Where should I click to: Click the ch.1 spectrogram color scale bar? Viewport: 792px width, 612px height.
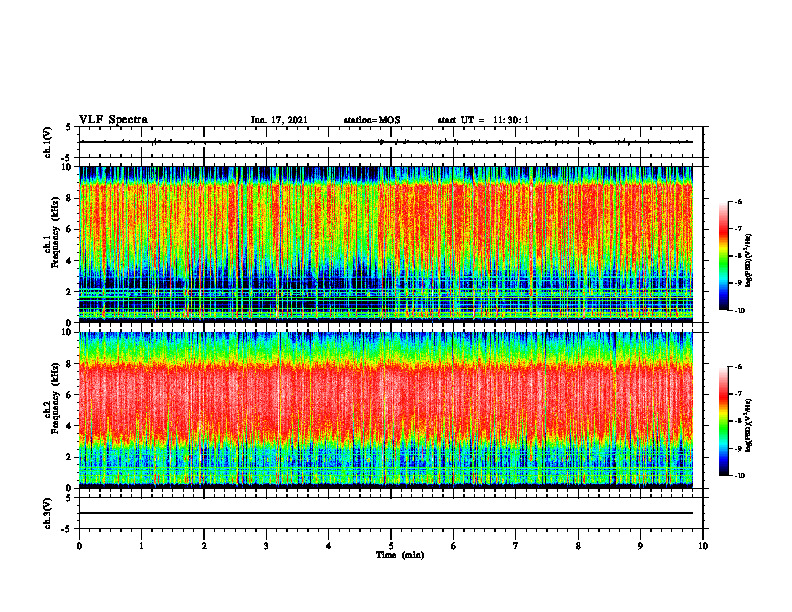click(723, 255)
